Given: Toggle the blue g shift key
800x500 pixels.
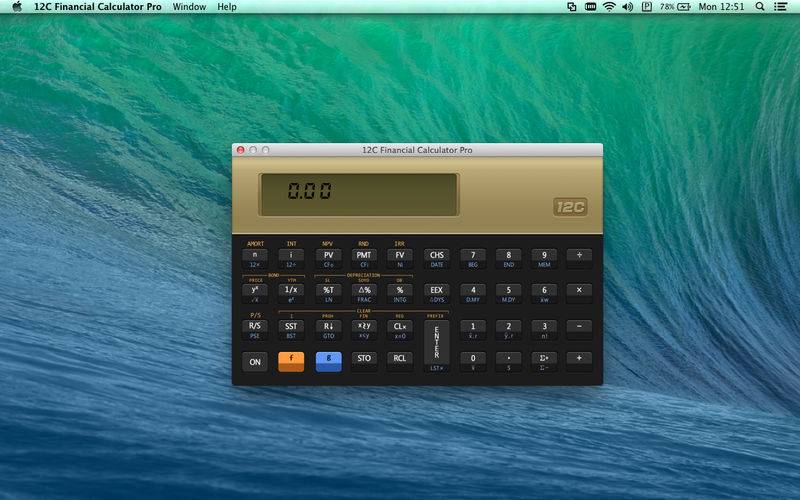Looking at the screenshot, I should [x=328, y=362].
